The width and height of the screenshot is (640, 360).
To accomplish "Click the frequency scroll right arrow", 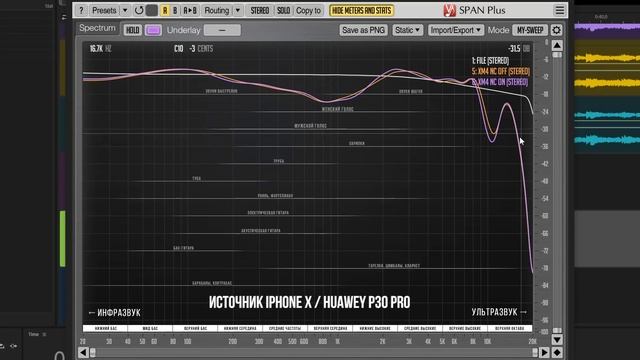I will pos(544,352).
